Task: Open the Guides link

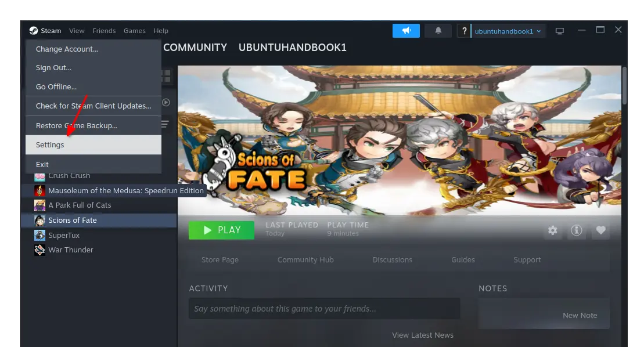Action: 463,259
